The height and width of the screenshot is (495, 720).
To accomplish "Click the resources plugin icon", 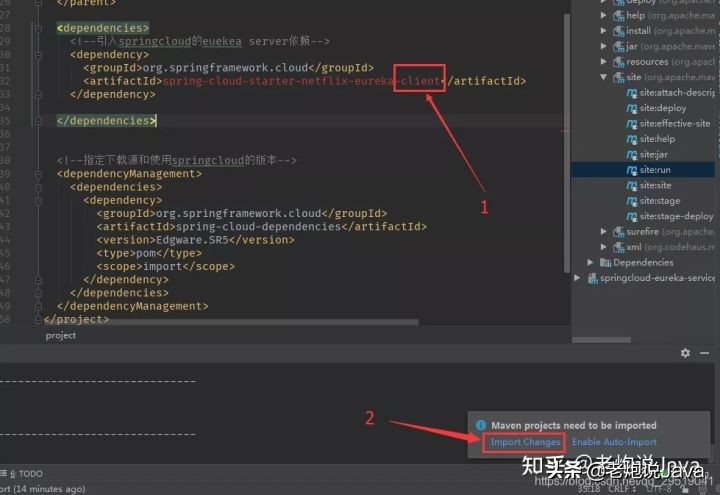I will (618, 62).
